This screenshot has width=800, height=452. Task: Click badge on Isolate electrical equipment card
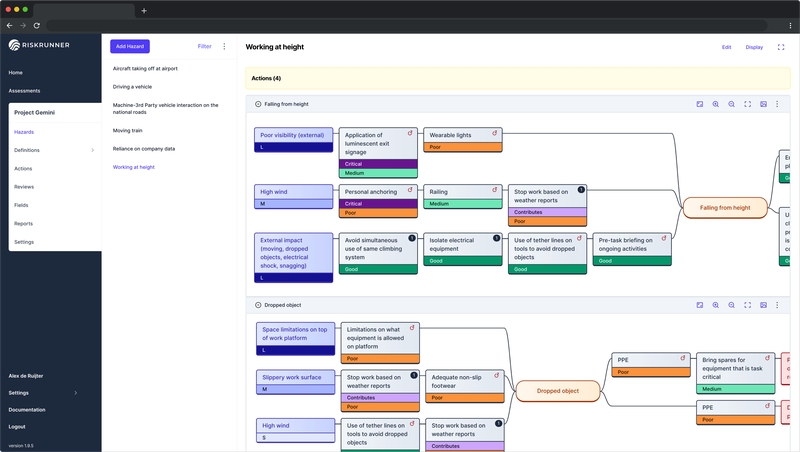point(496,238)
